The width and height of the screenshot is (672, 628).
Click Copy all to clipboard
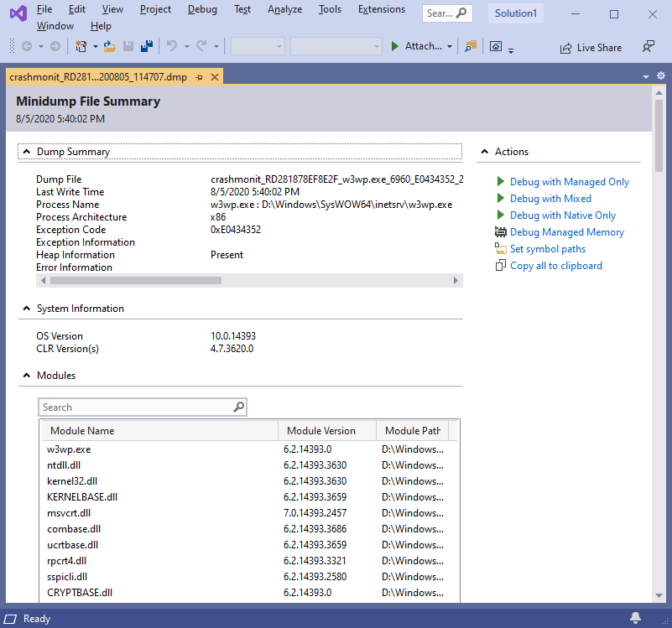pyautogui.click(x=555, y=265)
